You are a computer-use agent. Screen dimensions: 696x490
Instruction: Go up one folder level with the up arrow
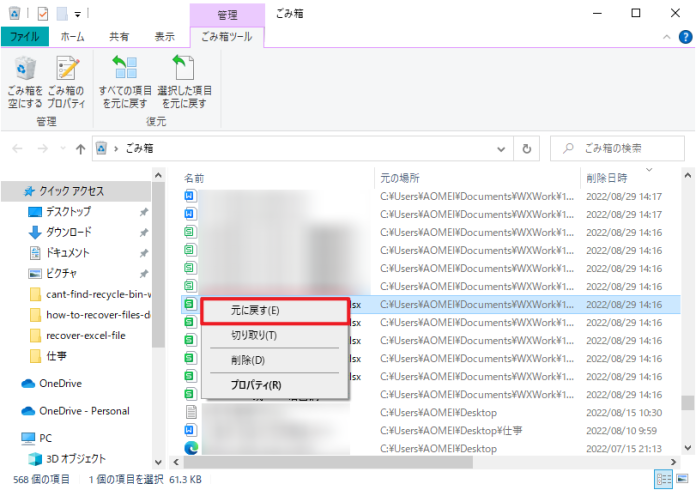click(80, 149)
